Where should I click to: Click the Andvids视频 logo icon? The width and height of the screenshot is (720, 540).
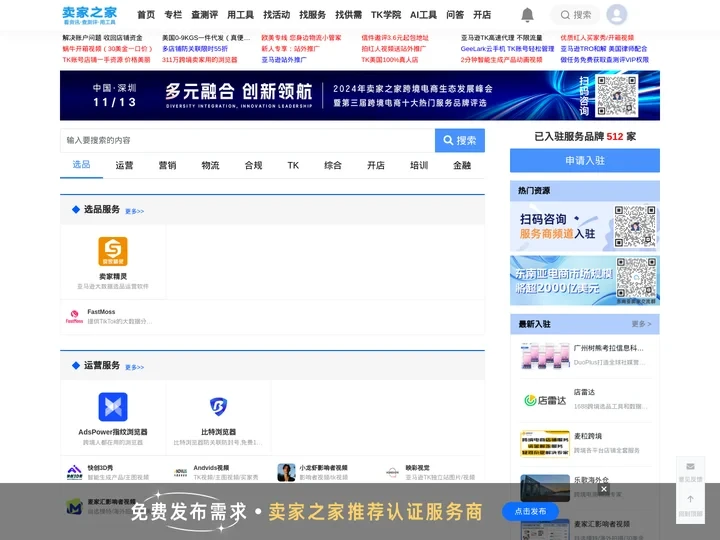(180, 472)
